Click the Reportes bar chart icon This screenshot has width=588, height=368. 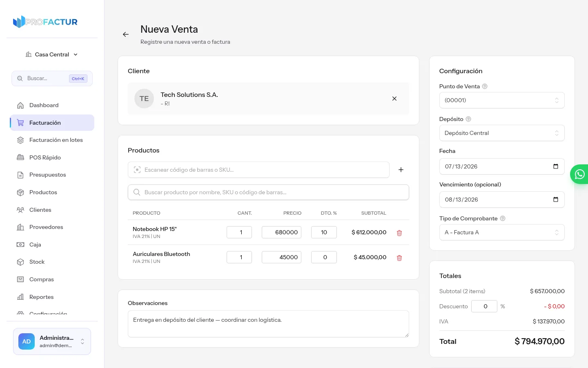[20, 297]
